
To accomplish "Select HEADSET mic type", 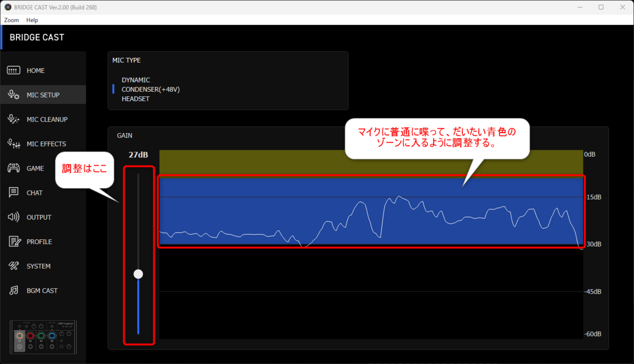I will (135, 99).
